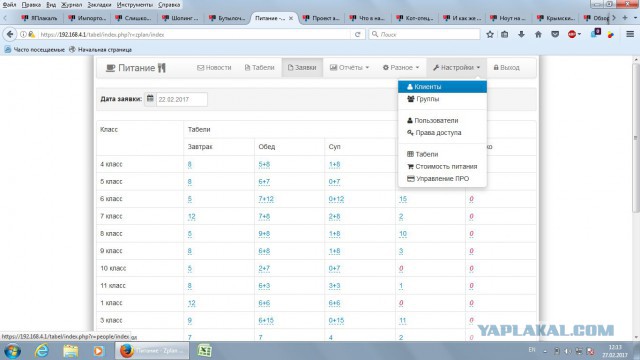The height and width of the screenshot is (360, 640).
Task: Open the Firefox hamburger menu
Action: tap(630, 34)
